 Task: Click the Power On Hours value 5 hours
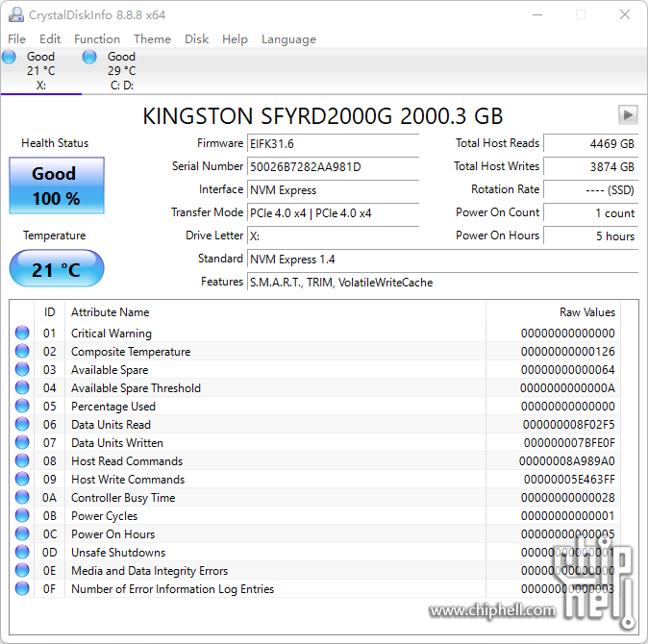[591, 236]
